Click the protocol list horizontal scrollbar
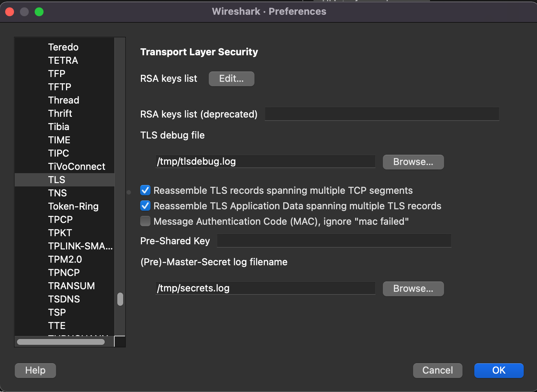 [61, 342]
